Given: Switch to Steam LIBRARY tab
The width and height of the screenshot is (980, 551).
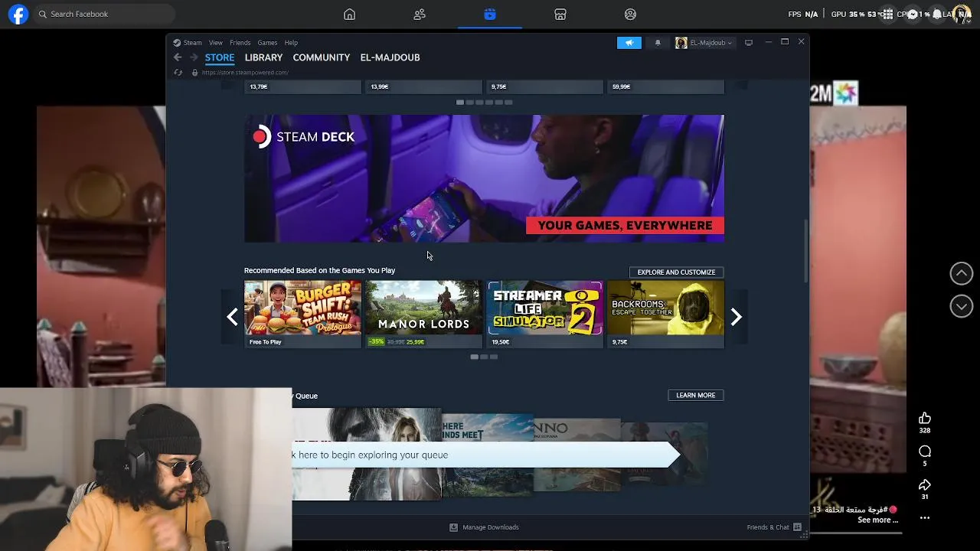Looking at the screenshot, I should 263,57.
